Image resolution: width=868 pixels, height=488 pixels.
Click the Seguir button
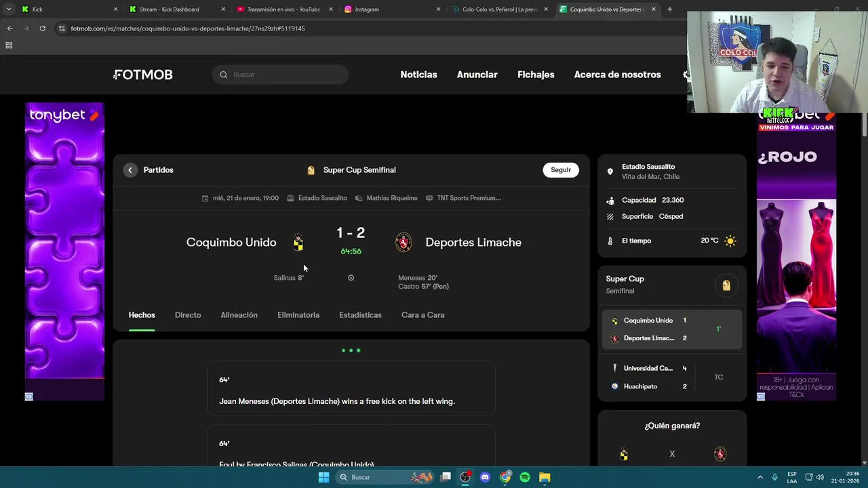(561, 170)
